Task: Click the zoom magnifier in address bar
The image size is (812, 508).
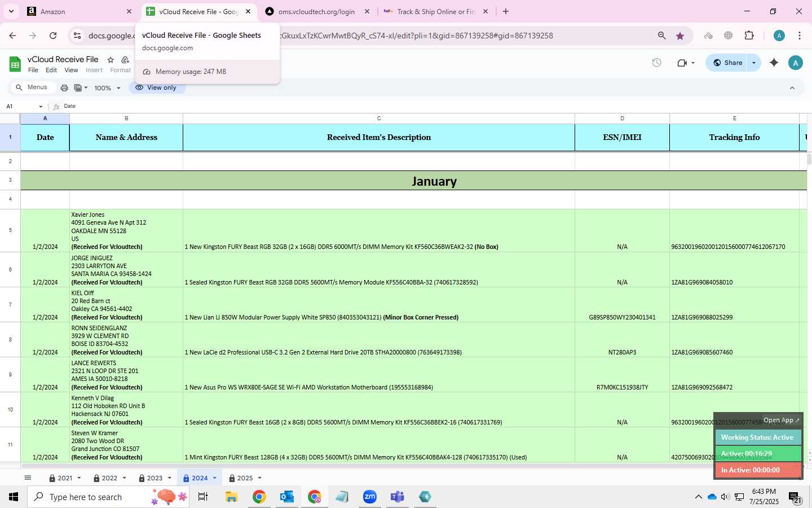Action: (x=661, y=36)
